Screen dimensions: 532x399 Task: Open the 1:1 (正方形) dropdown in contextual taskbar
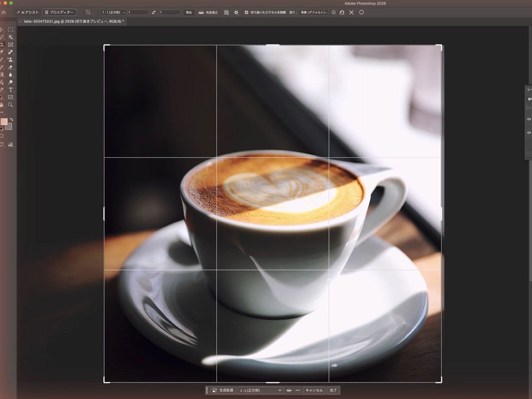260,390
